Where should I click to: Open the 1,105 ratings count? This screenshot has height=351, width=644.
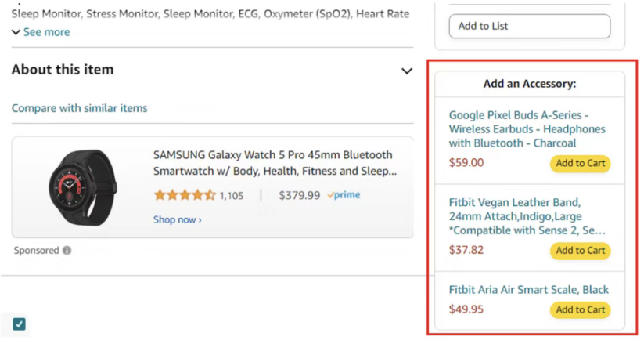point(232,195)
